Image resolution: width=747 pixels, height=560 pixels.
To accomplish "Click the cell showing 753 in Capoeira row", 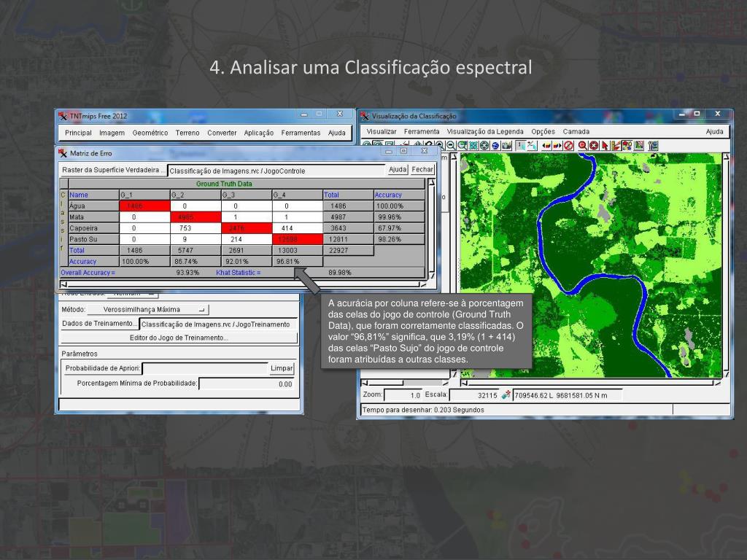I will (x=196, y=228).
